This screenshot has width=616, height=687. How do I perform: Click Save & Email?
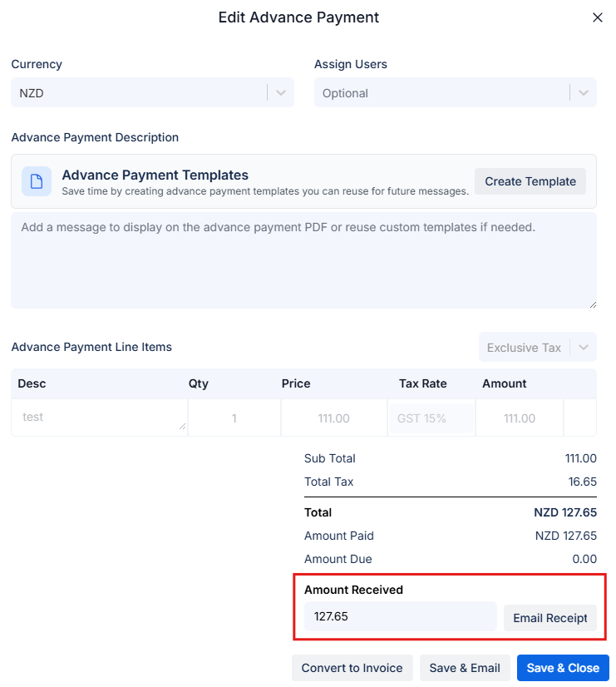coord(464,667)
